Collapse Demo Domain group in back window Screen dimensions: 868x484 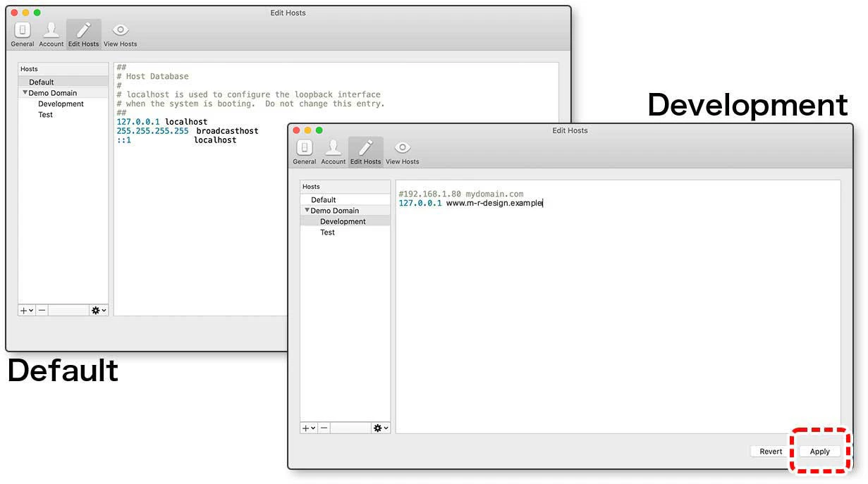pyautogui.click(x=25, y=92)
